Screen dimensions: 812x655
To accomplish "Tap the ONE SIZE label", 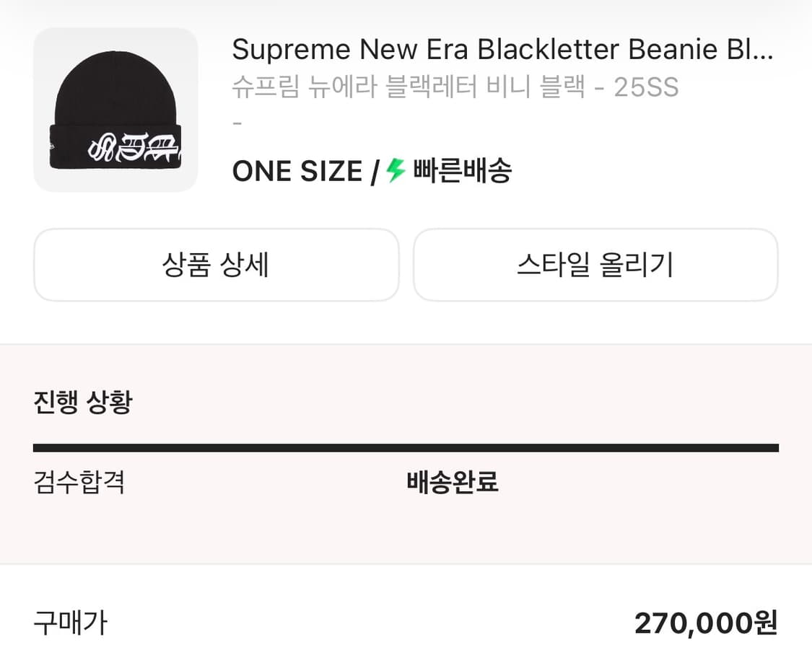I will pos(297,171).
